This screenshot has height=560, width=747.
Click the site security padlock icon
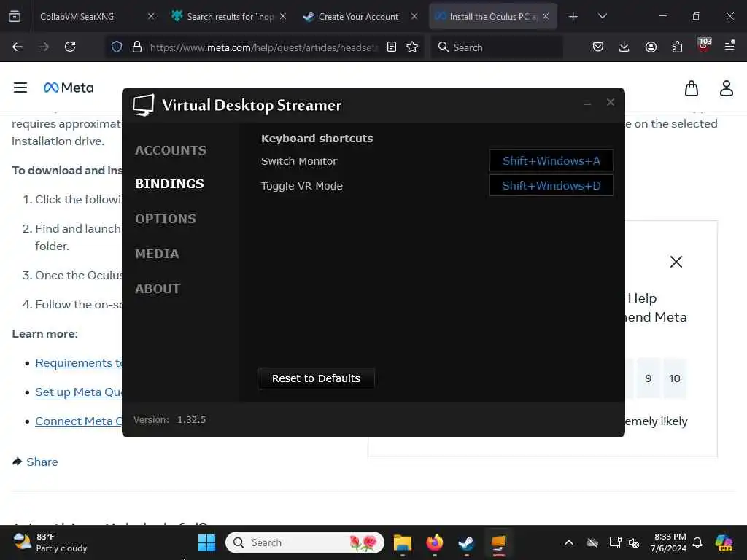[x=137, y=47]
